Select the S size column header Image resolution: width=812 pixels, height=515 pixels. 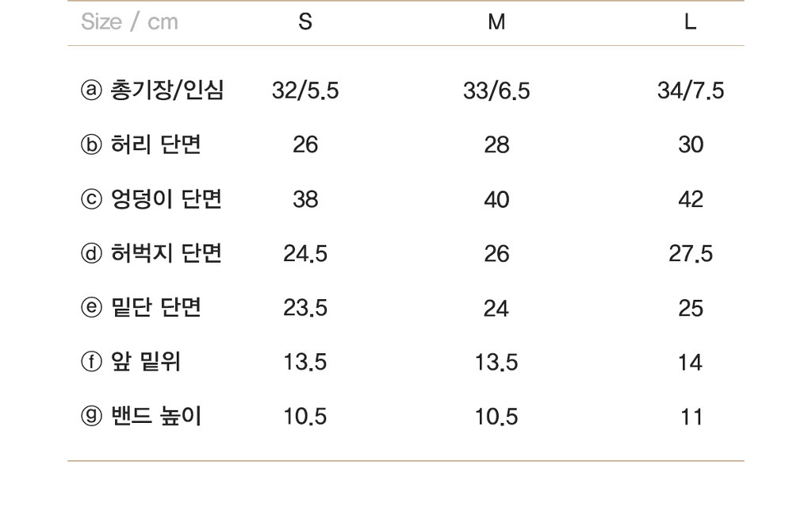[305, 21]
